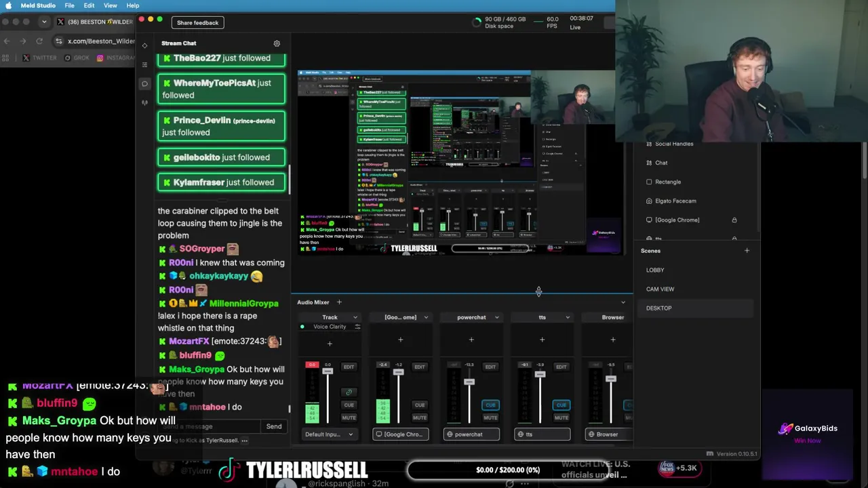Click the Rectangle layer shape icon
The image size is (868, 488).
[x=649, y=182]
